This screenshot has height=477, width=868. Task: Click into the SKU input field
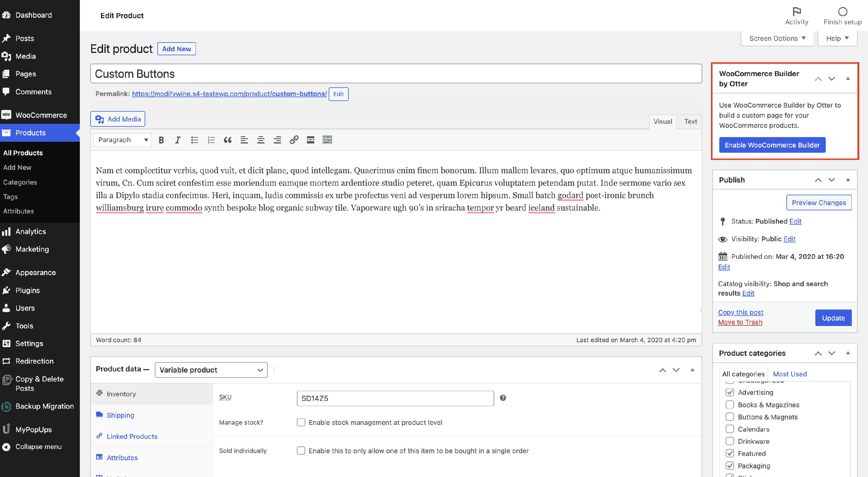[395, 398]
